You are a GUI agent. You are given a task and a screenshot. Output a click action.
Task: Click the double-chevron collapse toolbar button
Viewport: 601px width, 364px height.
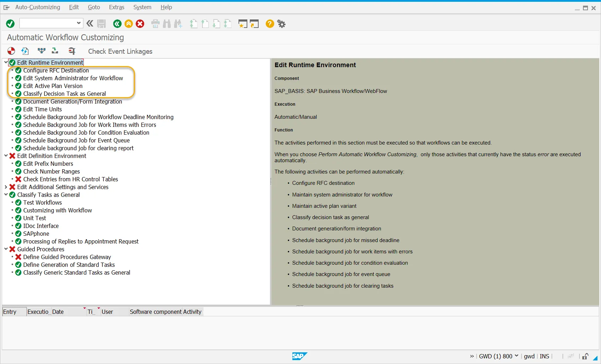coord(90,24)
